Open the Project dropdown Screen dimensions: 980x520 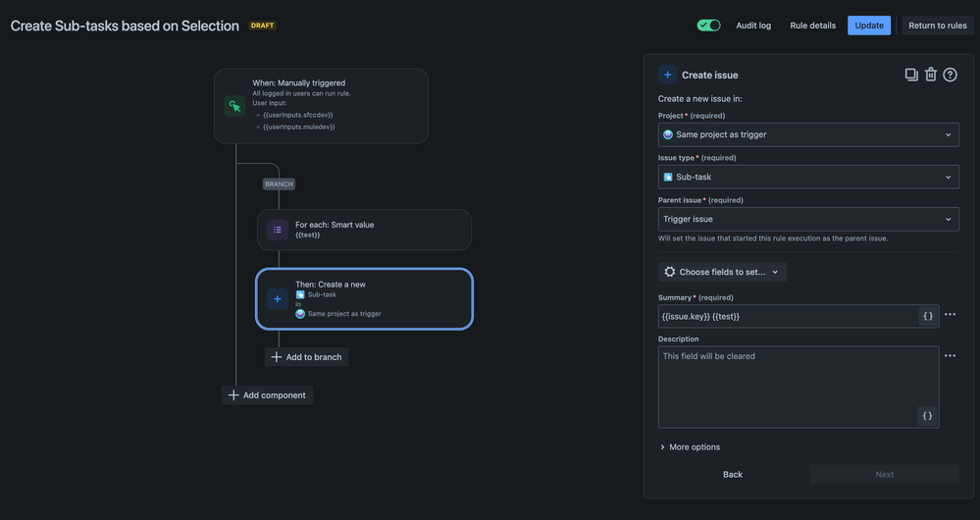point(808,134)
